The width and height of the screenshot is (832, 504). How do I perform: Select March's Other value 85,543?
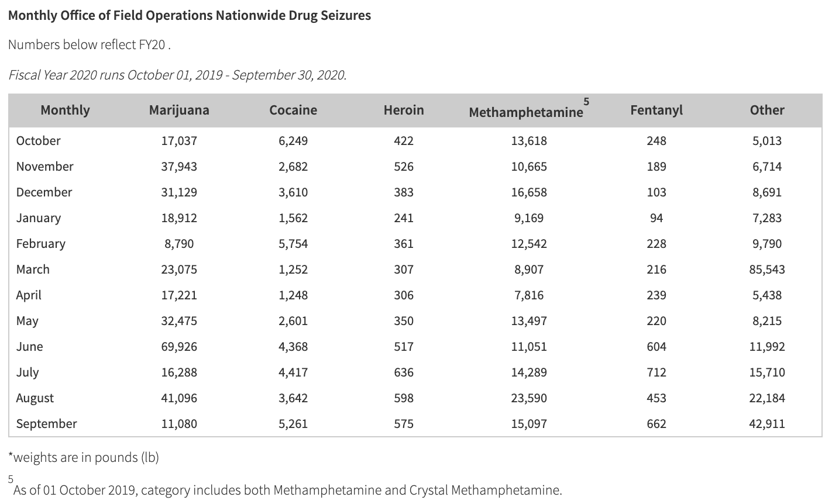767,270
